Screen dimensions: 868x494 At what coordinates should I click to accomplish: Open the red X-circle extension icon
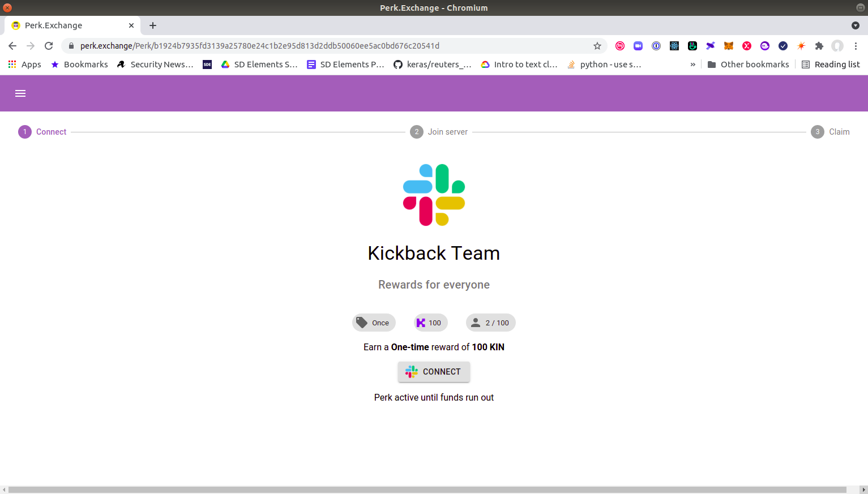tap(747, 46)
